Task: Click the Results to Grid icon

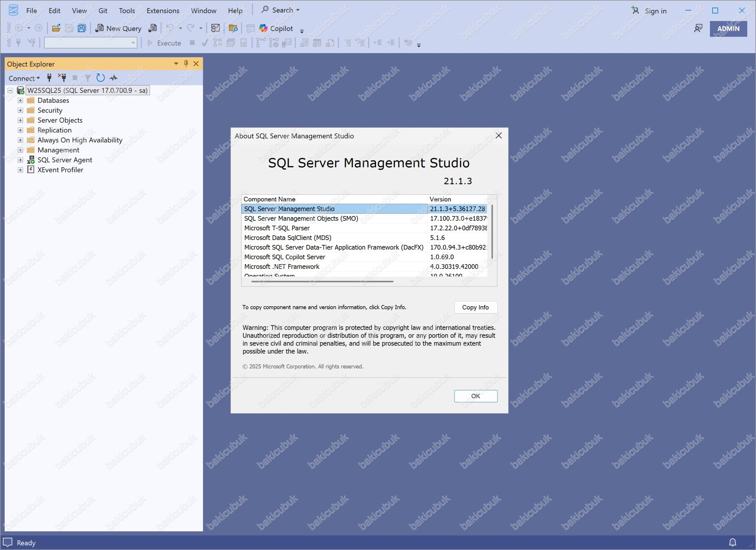Action: tap(317, 43)
